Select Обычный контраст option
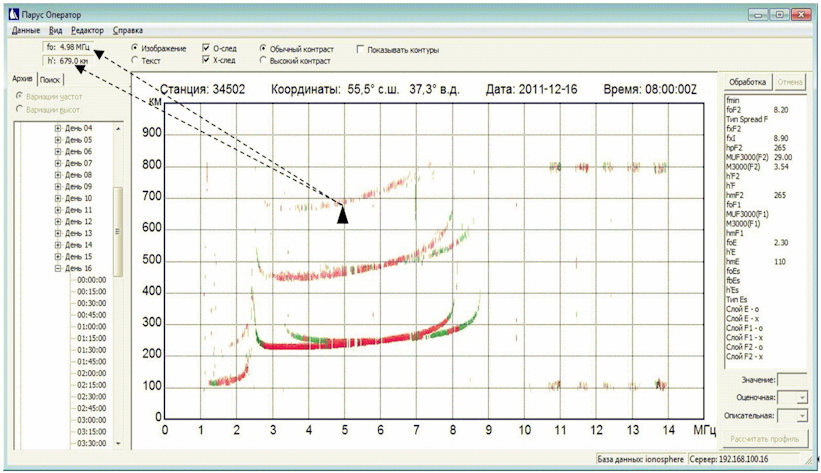The image size is (821, 473). coord(263,48)
